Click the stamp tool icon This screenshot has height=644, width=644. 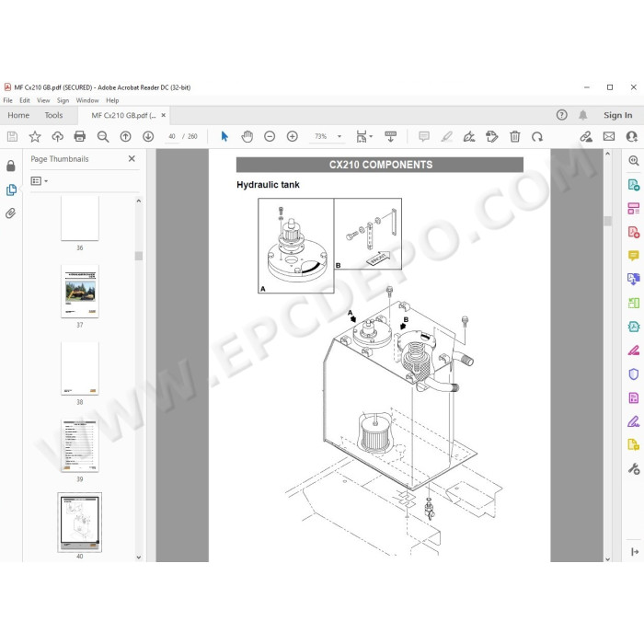491,136
